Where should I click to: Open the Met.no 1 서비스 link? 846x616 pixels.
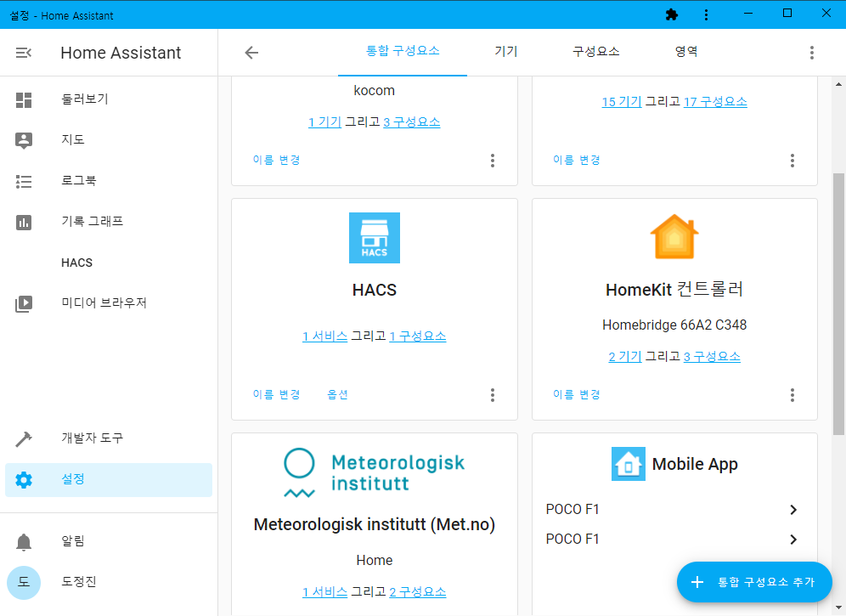pos(324,592)
